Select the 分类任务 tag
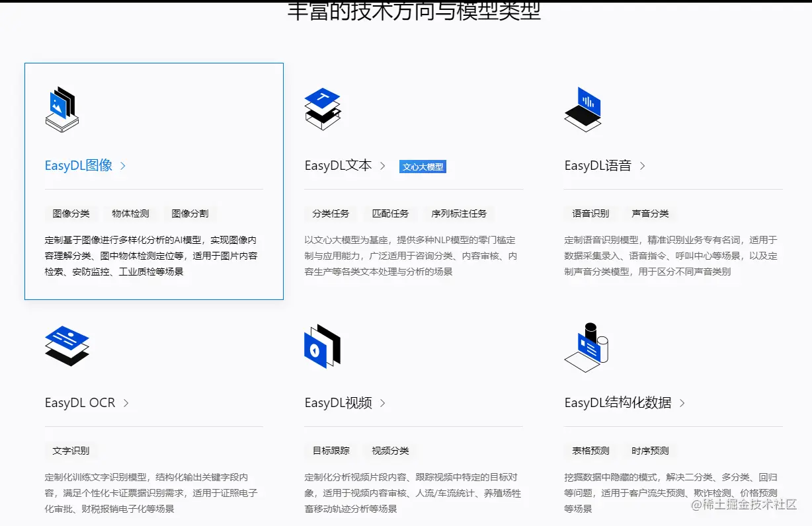Screen dimensions: 812x526 331,213
